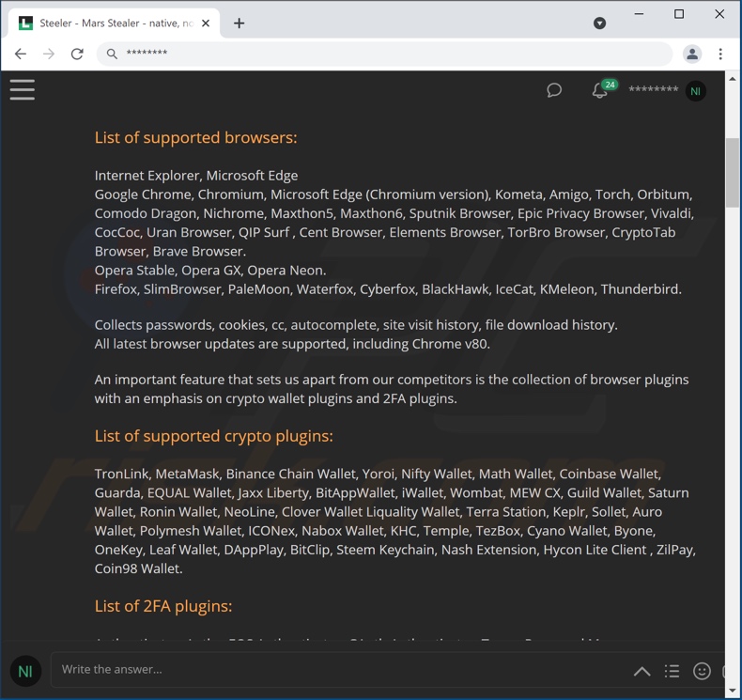Click the page vertical scrollbar thumb
This screenshot has height=700, width=742.
coord(733,173)
